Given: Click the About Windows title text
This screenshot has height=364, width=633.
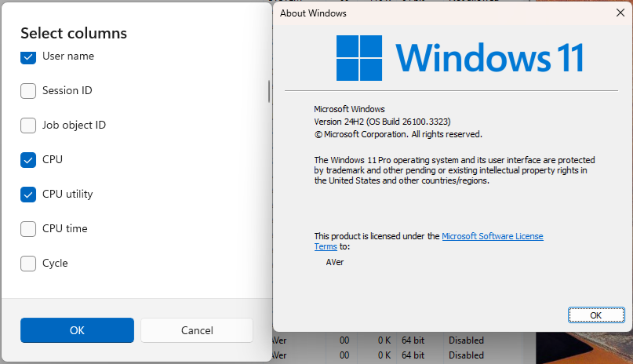Looking at the screenshot, I should (313, 13).
